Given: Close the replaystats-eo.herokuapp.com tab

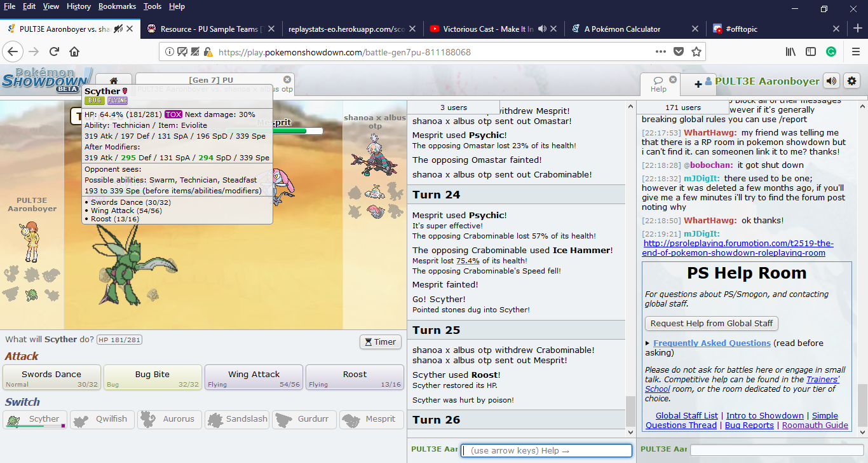Looking at the screenshot, I should point(414,29).
